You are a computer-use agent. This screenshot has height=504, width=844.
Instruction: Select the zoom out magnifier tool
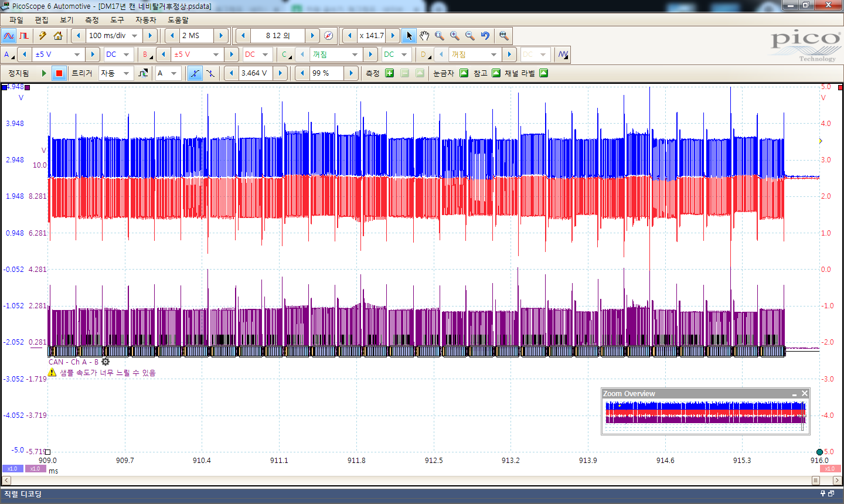tap(470, 36)
